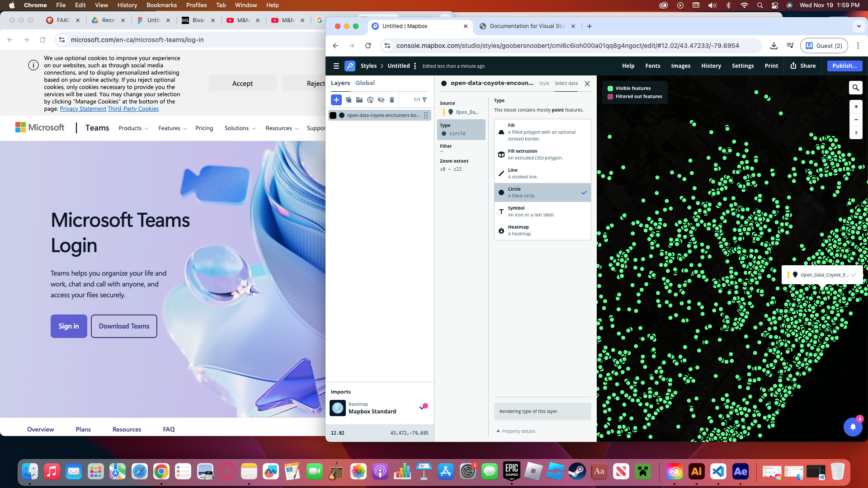Open the Untitled style options menu

tap(415, 66)
